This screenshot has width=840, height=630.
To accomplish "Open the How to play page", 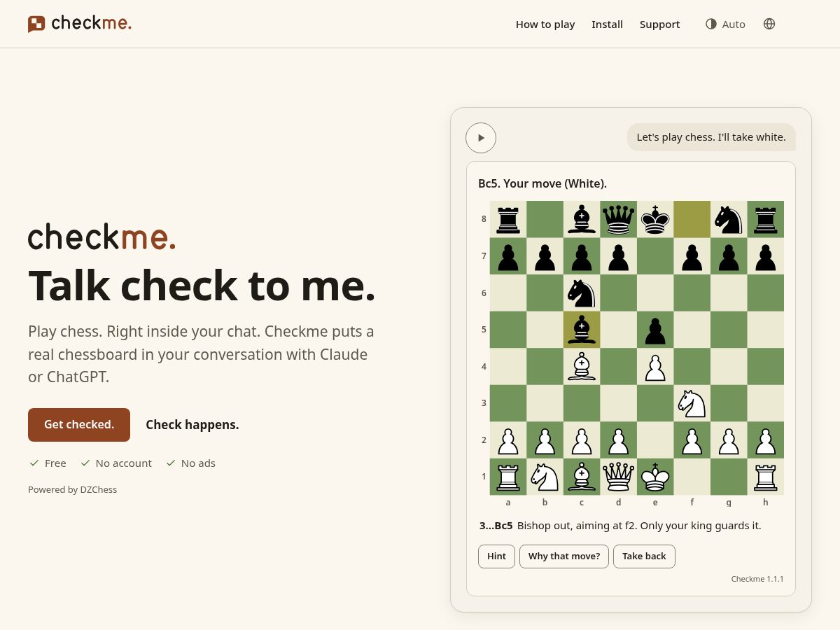I will click(x=545, y=24).
